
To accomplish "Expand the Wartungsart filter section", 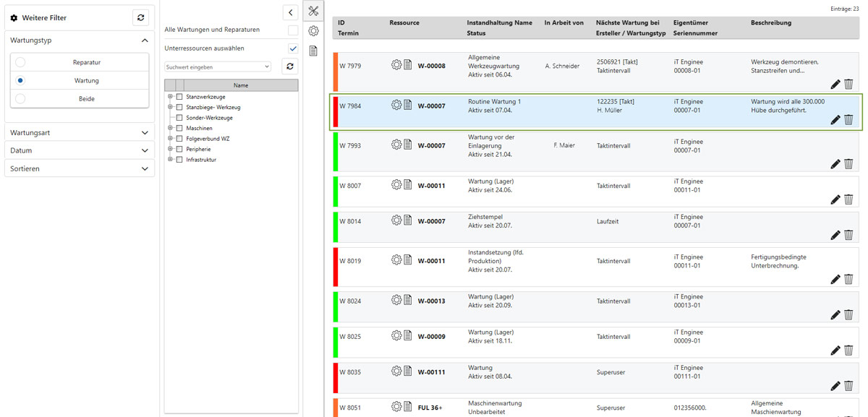I will pos(145,133).
